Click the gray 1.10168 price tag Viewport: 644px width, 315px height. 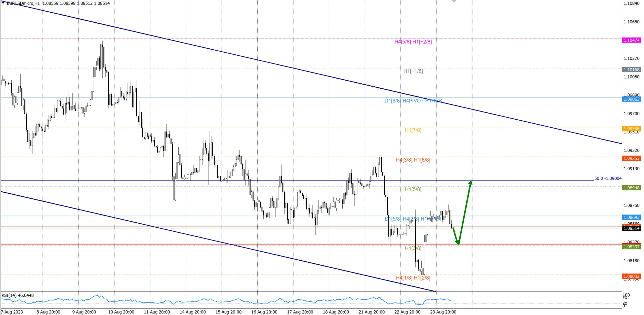(631, 70)
